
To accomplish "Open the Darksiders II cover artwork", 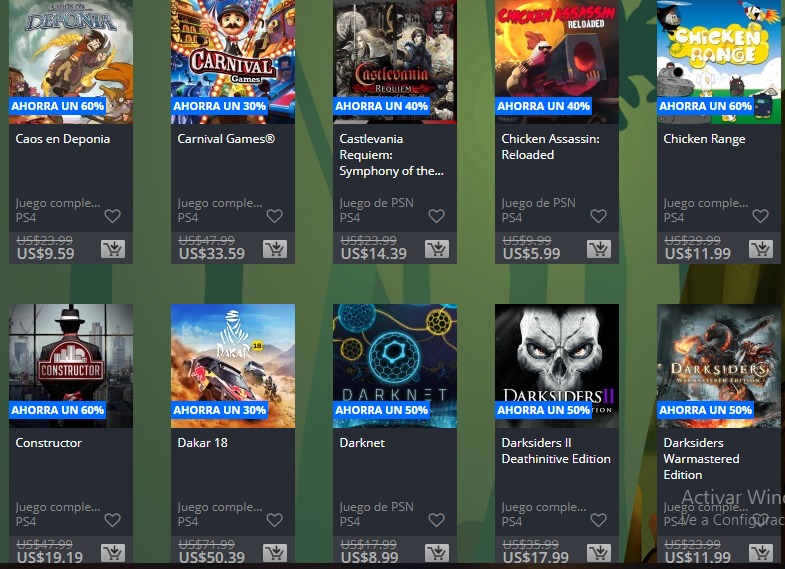I will coord(557,366).
